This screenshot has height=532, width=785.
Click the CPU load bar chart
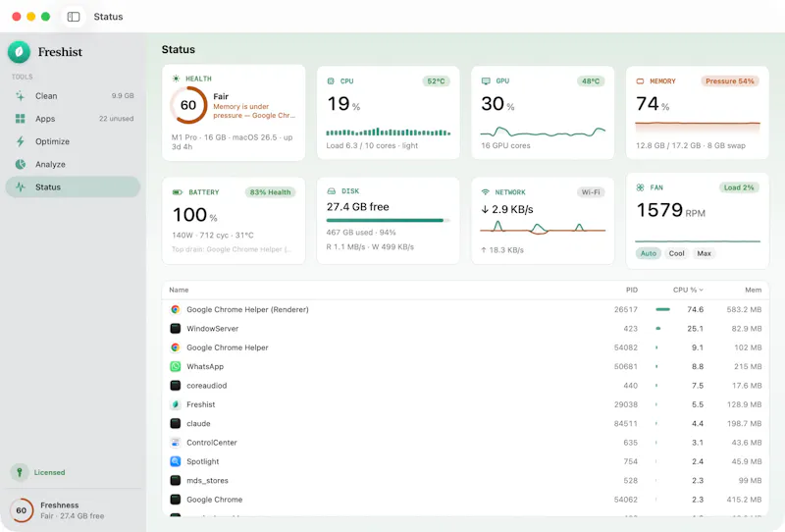[x=388, y=133]
